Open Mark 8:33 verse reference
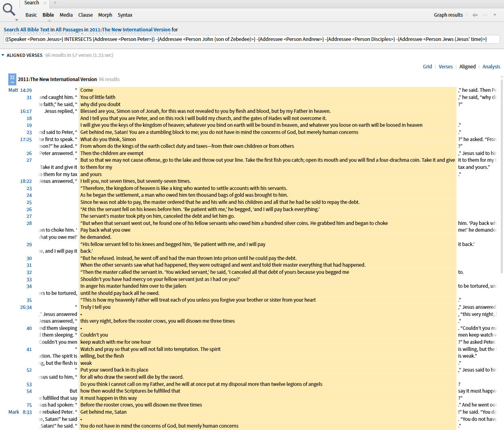Viewport: 504px width, 430px height. (20, 412)
